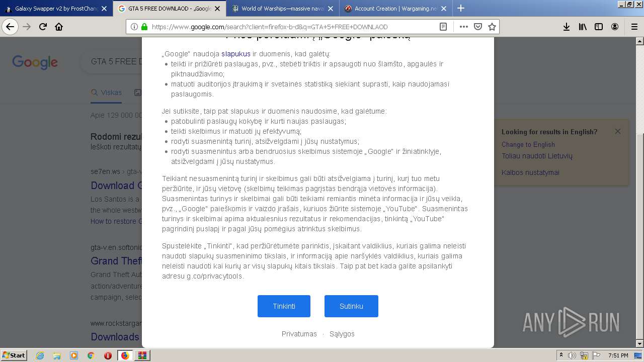The width and height of the screenshot is (644, 362).
Task: Open the rockstargames Downloads result
Action: point(115,337)
